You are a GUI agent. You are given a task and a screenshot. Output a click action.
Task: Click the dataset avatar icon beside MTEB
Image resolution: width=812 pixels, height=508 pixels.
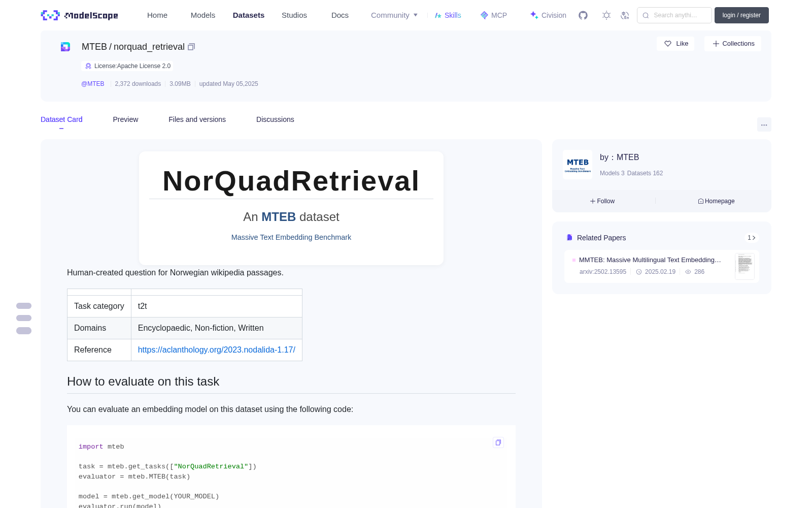(65, 47)
